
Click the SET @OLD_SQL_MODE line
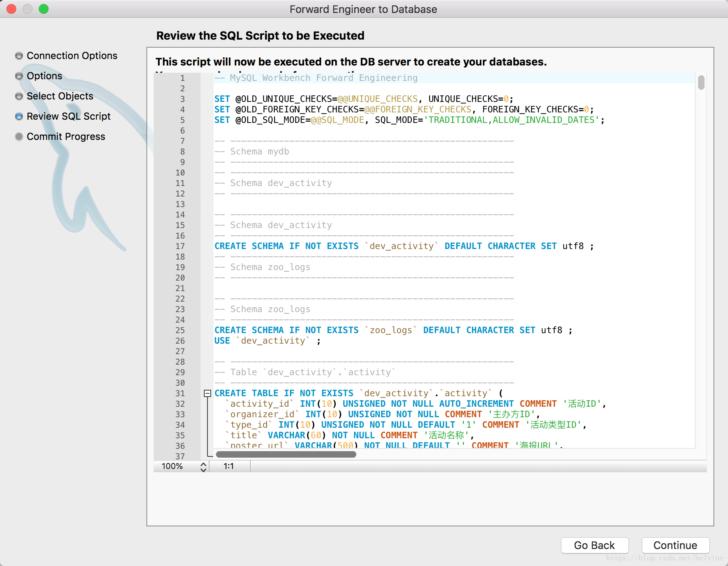tap(409, 120)
